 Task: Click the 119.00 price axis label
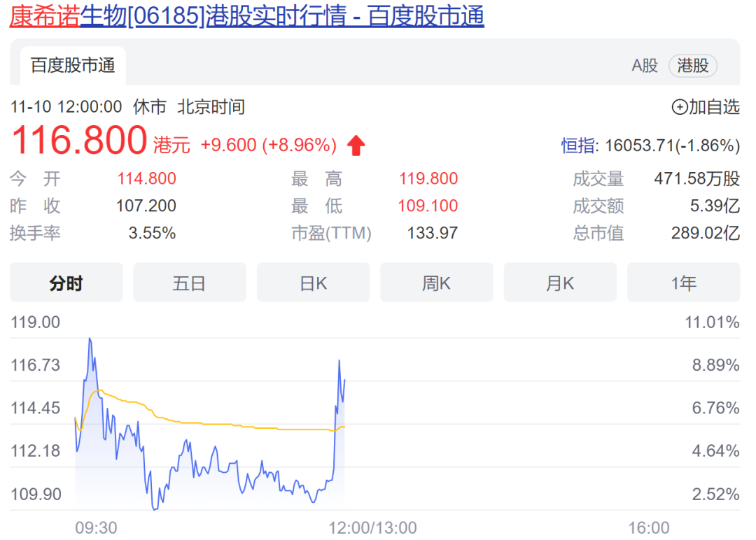tap(36, 322)
